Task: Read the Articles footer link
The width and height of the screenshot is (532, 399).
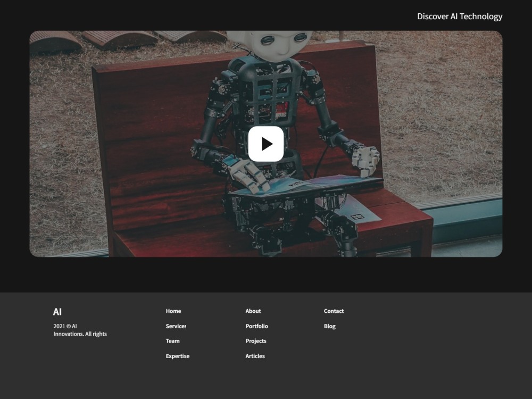Action: (255, 356)
